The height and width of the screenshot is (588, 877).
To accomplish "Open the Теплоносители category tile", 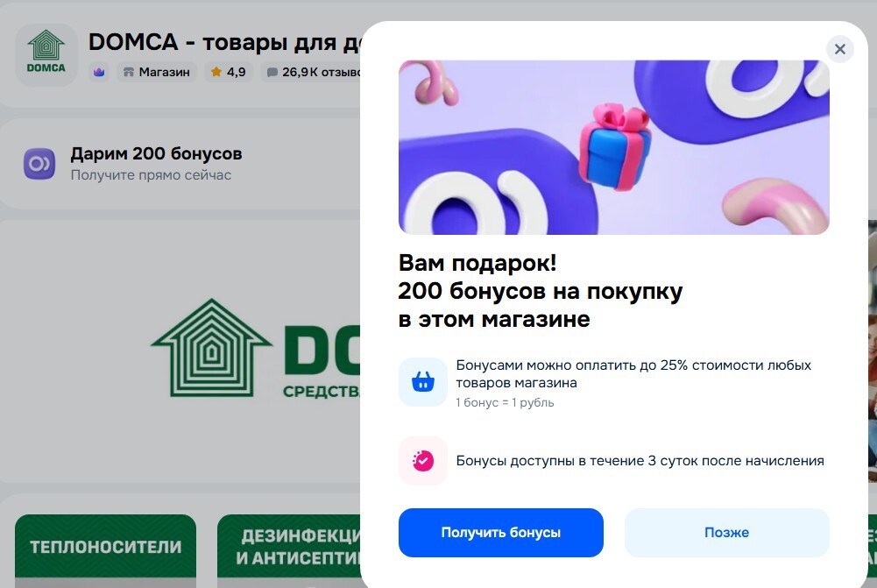I will click(106, 546).
